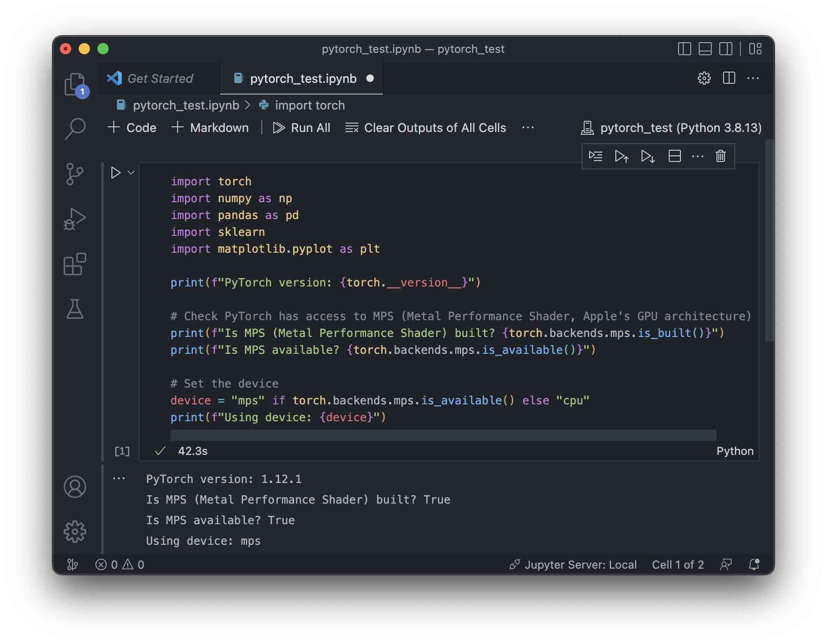
Task: Click the notebook vertical scrollbar
Action: click(x=769, y=241)
